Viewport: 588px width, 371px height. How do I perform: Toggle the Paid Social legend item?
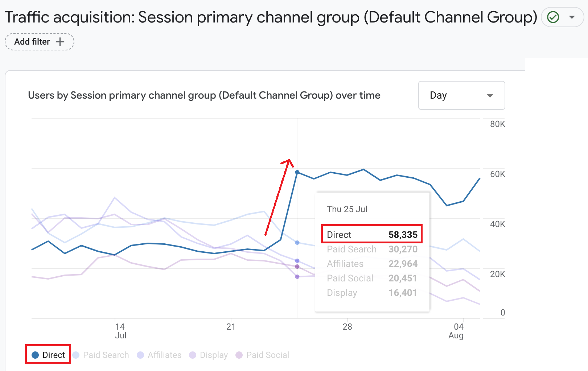pos(262,355)
